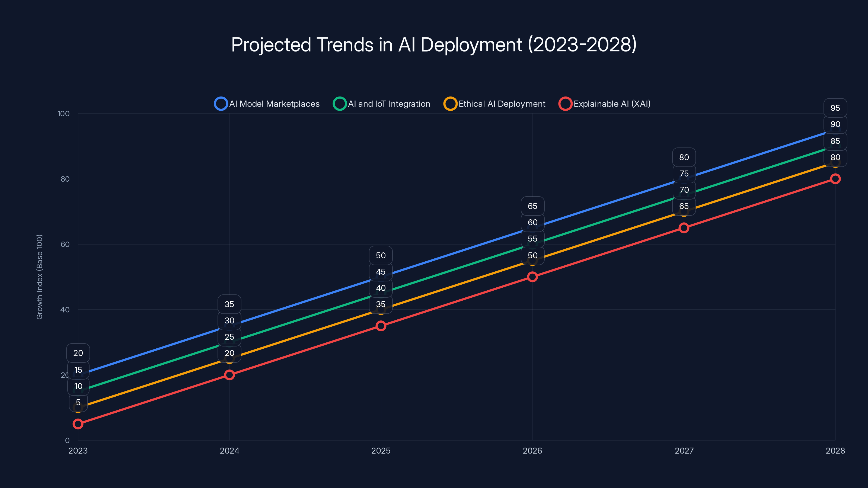868x488 pixels.
Task: Select the '15' data label above 2023
Action: [x=78, y=370]
